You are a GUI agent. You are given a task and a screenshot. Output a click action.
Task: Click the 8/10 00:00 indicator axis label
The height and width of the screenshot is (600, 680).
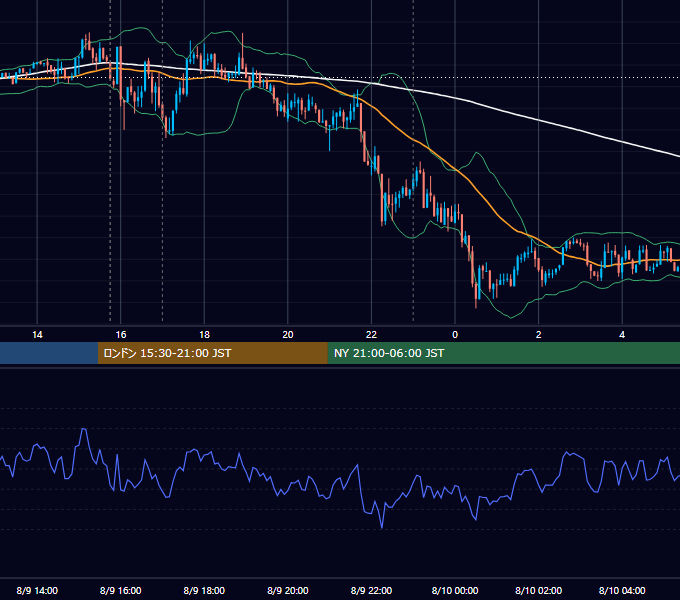(x=455, y=590)
